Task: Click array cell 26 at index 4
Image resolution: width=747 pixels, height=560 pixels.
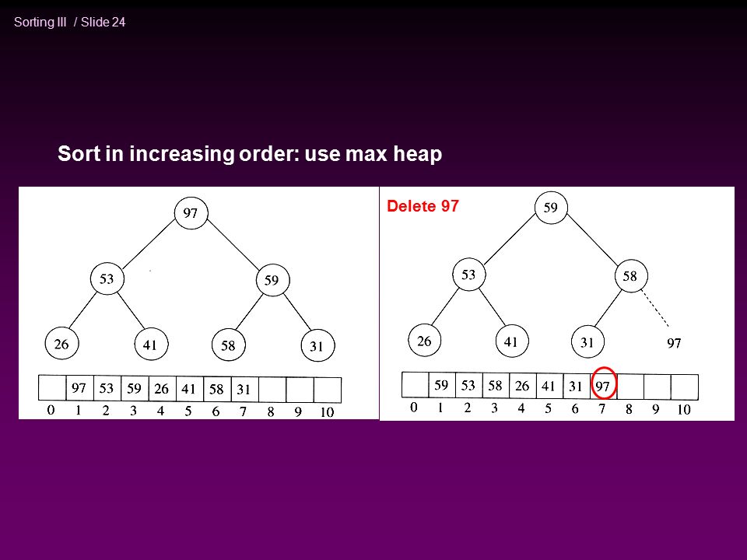Action: (x=162, y=389)
